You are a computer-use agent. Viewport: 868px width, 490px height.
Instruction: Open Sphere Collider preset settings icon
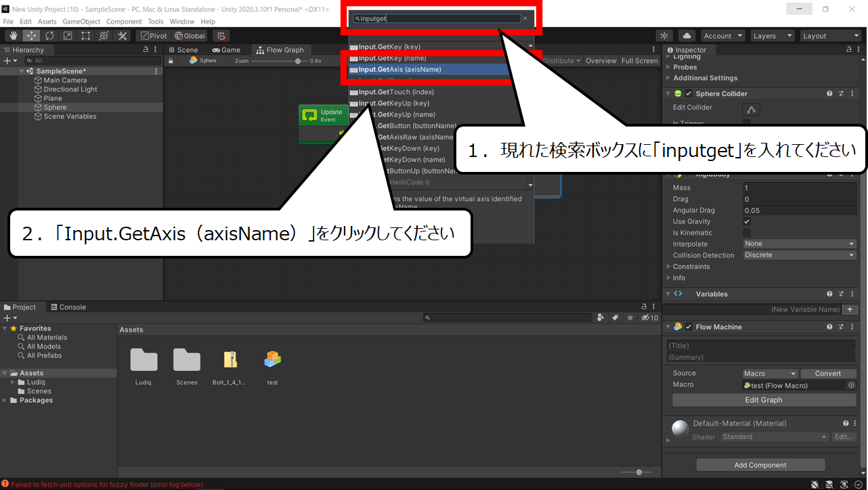coord(841,94)
